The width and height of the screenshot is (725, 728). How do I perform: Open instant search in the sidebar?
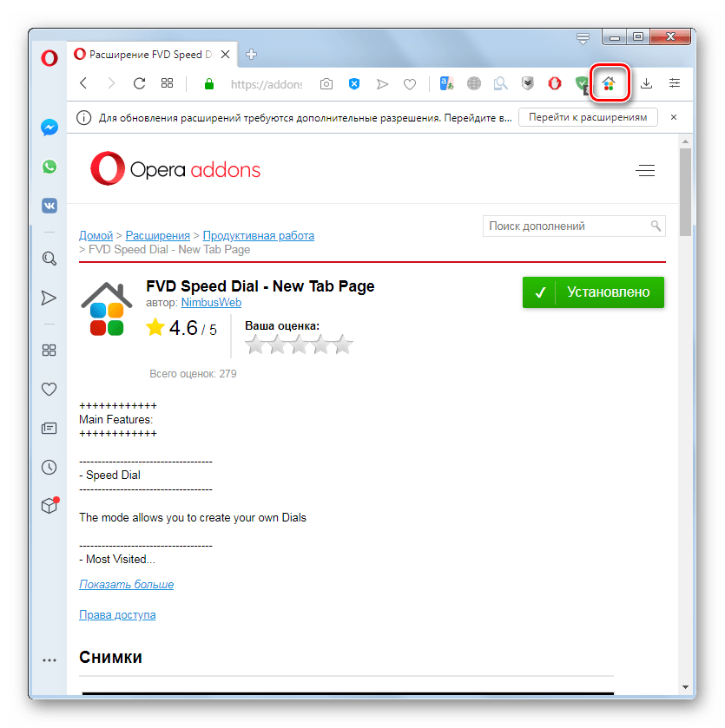pyautogui.click(x=49, y=259)
